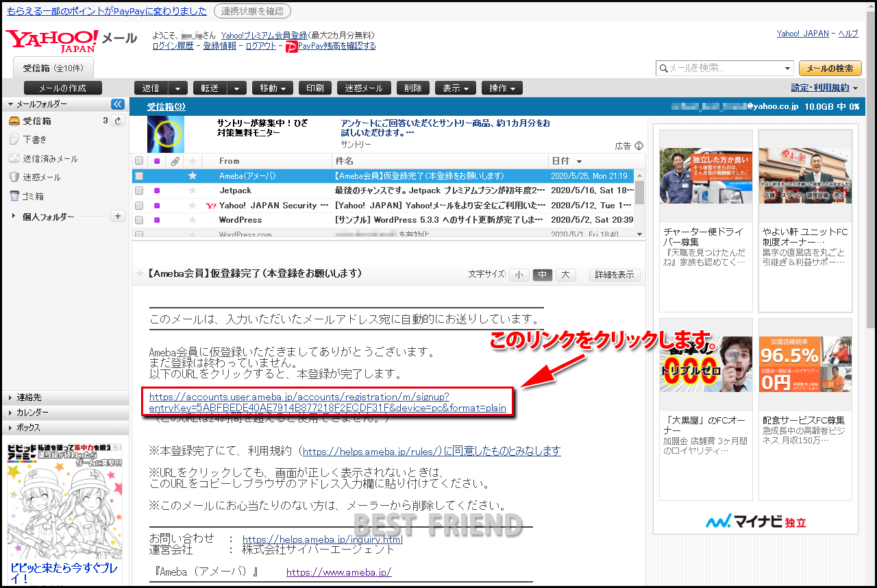Click the mail search (メールの検索) button
The height and width of the screenshot is (588, 877).
(830, 69)
